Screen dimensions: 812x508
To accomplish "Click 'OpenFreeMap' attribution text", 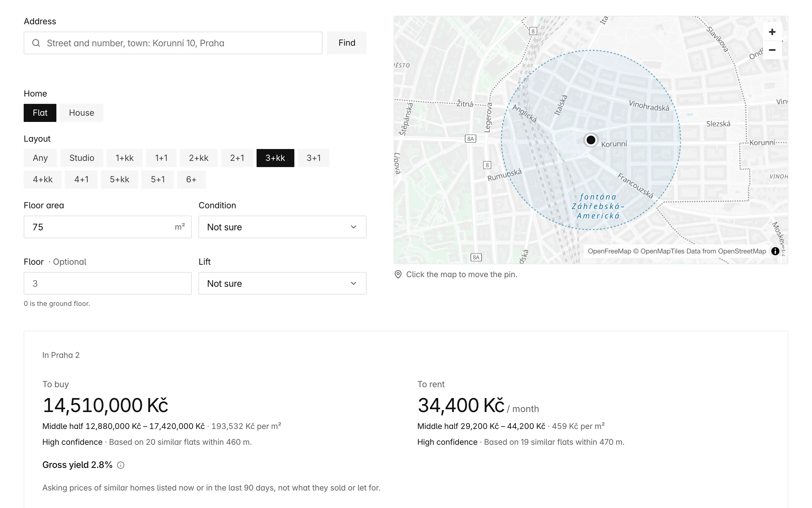I will tap(609, 251).
